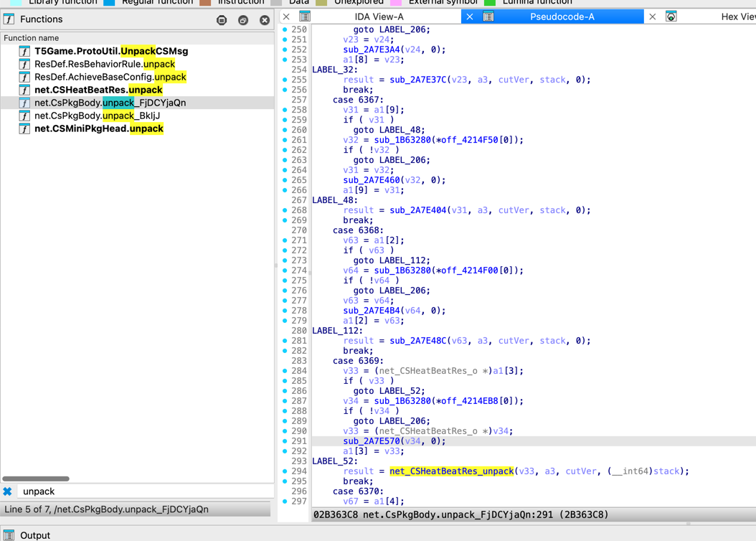Toggle breakpoint dot on line 256
Image resolution: width=756 pixels, height=541 pixels.
285,90
